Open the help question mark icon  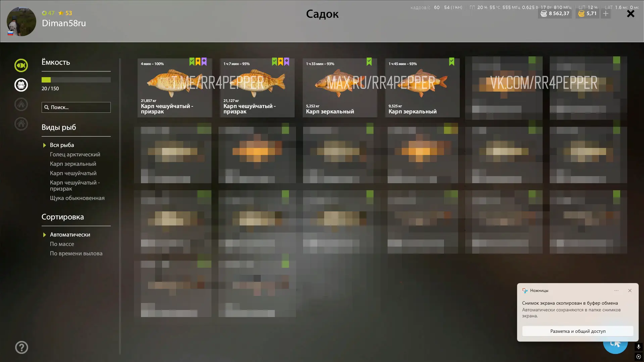tap(21, 347)
